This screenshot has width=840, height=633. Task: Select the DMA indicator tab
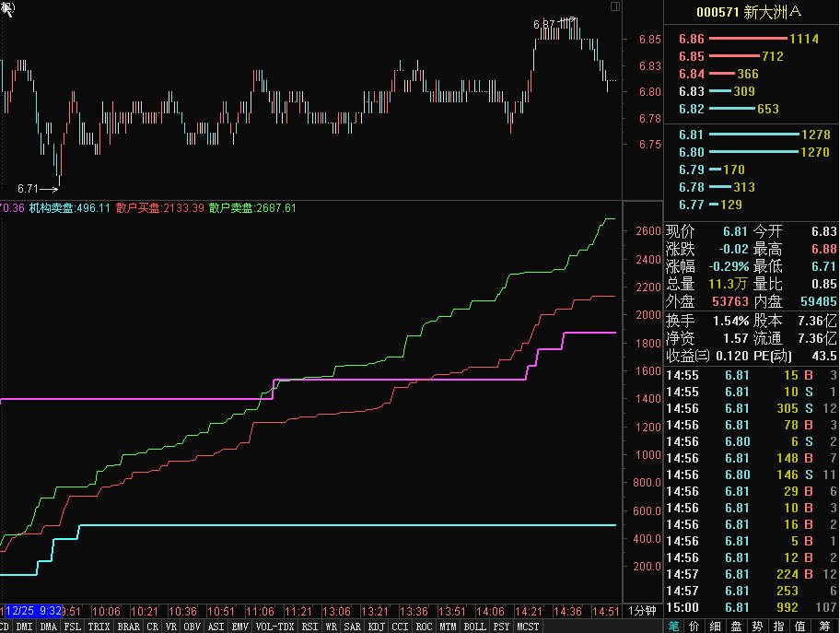click(x=48, y=627)
